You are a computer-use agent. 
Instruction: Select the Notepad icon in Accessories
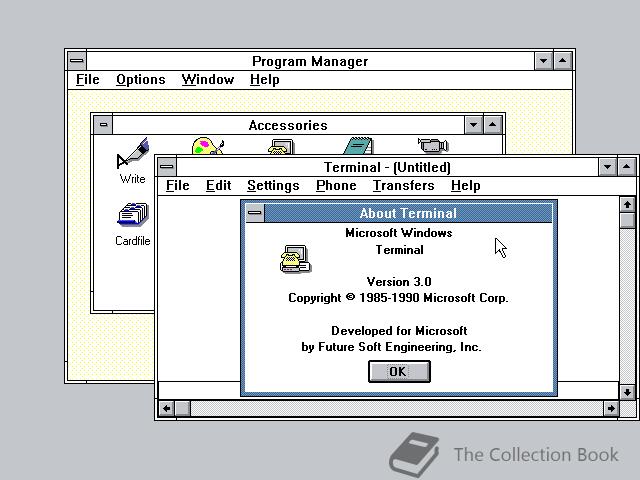(x=358, y=146)
